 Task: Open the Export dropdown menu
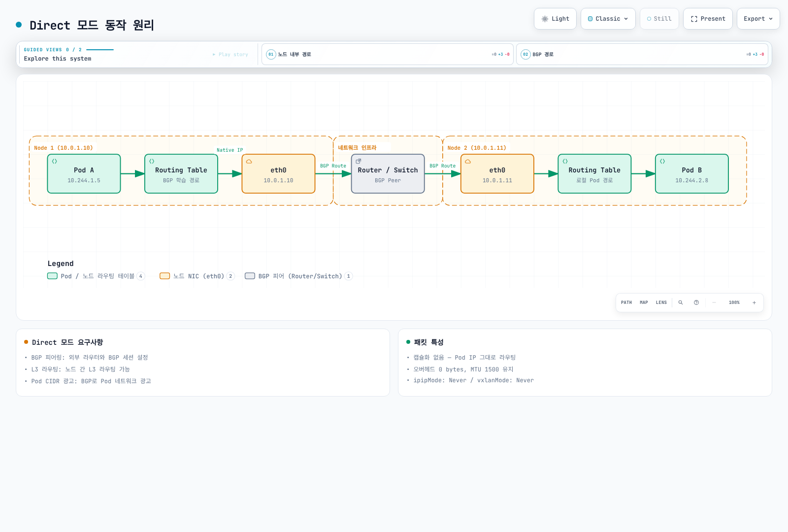tap(758, 19)
